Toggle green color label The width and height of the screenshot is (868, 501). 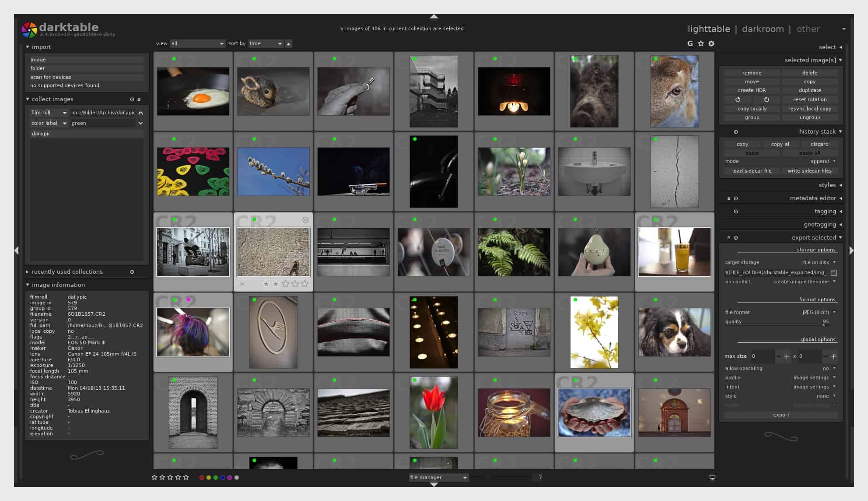tap(216, 478)
